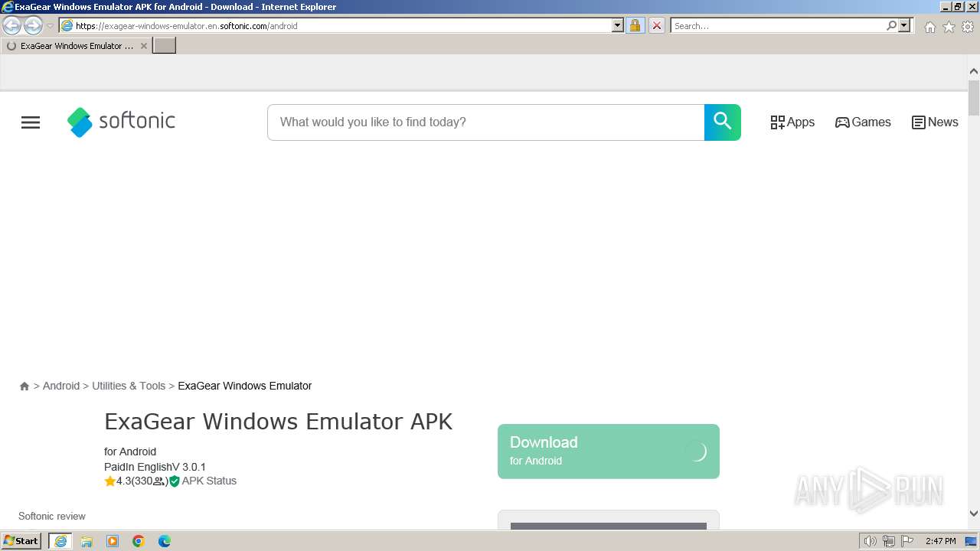Open the Softonic hamburger menu
The width and height of the screenshot is (980, 551).
(31, 122)
